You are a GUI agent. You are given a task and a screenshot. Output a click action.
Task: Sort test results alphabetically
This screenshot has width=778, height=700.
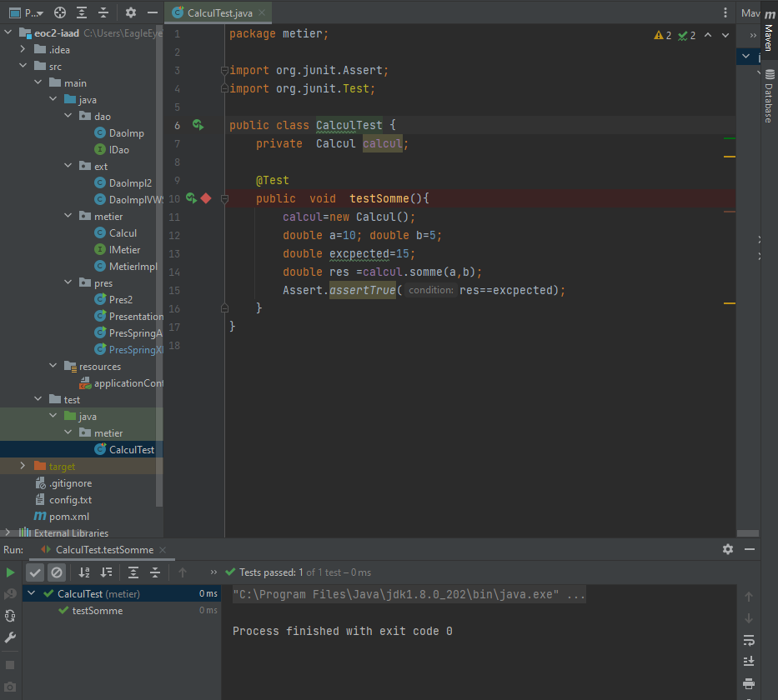[83, 572]
